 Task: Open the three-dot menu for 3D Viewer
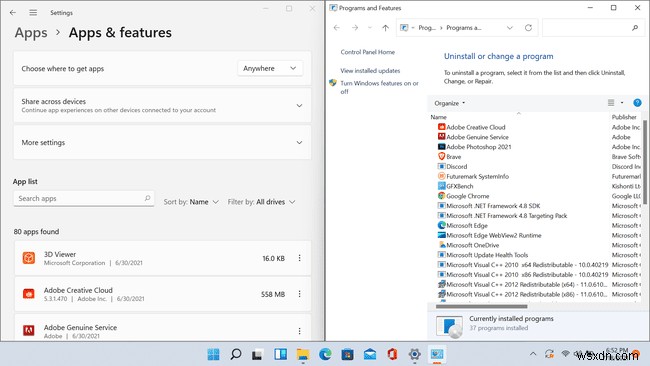click(299, 258)
